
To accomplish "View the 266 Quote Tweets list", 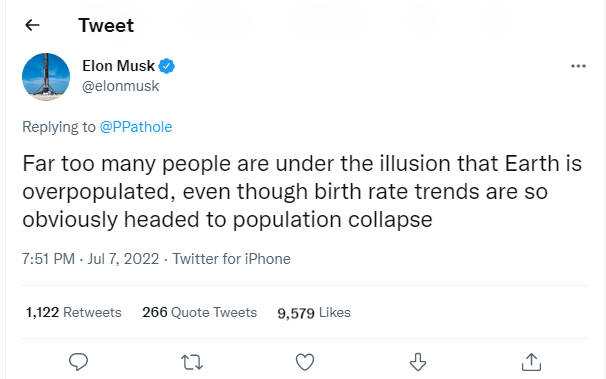I will 199,312.
